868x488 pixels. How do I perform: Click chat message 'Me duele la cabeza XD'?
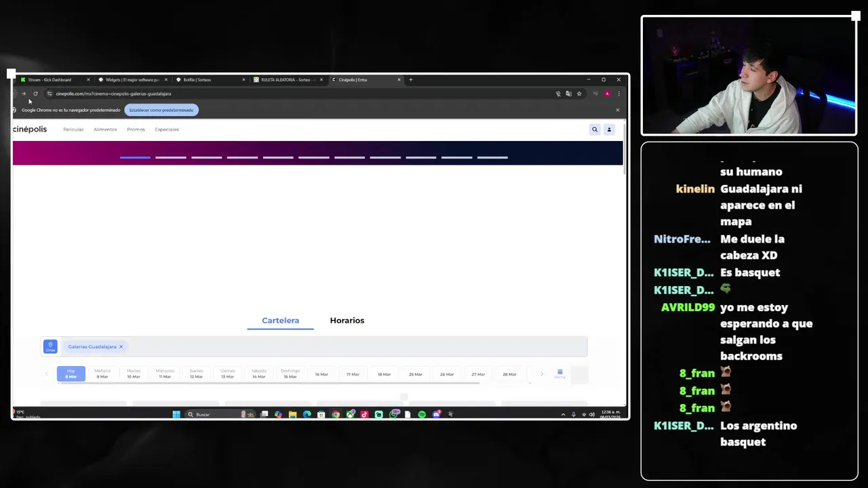click(x=752, y=247)
